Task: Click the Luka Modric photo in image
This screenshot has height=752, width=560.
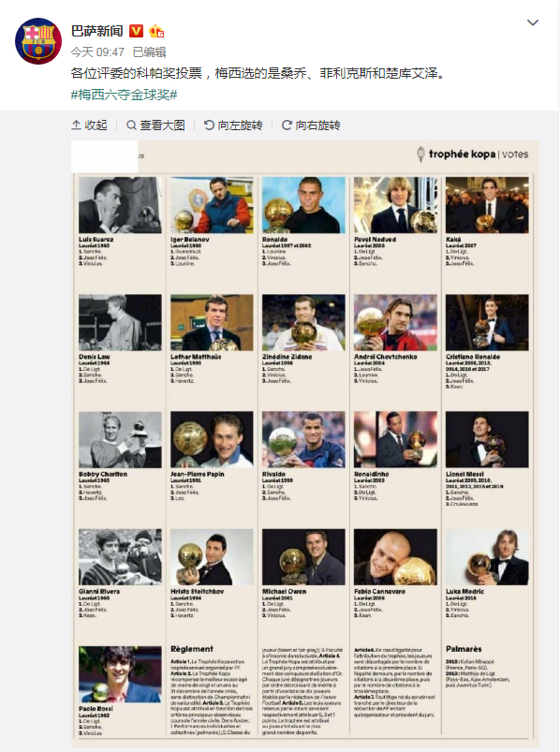Action: click(x=487, y=557)
